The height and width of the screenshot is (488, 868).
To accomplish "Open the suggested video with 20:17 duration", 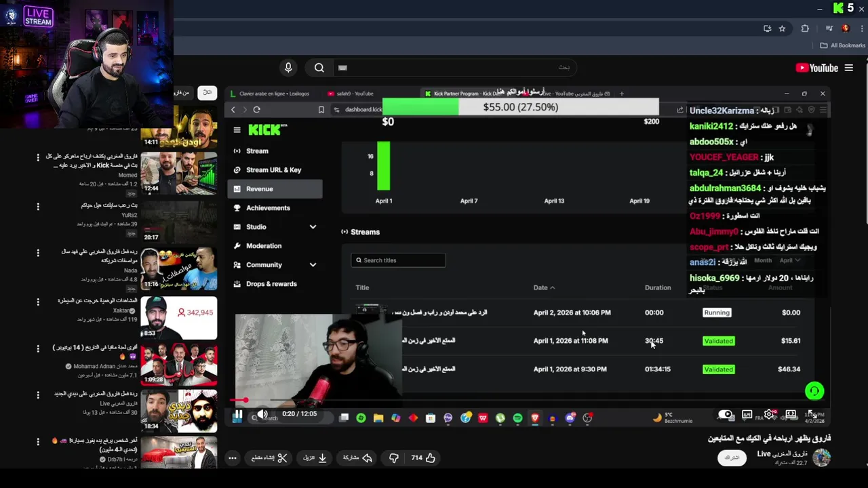I will [x=179, y=221].
